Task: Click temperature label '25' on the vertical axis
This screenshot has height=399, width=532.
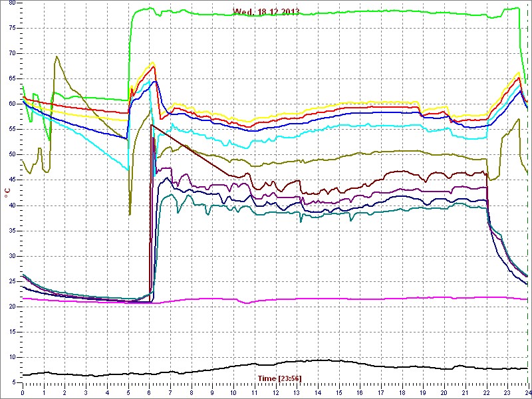Action: click(x=12, y=281)
